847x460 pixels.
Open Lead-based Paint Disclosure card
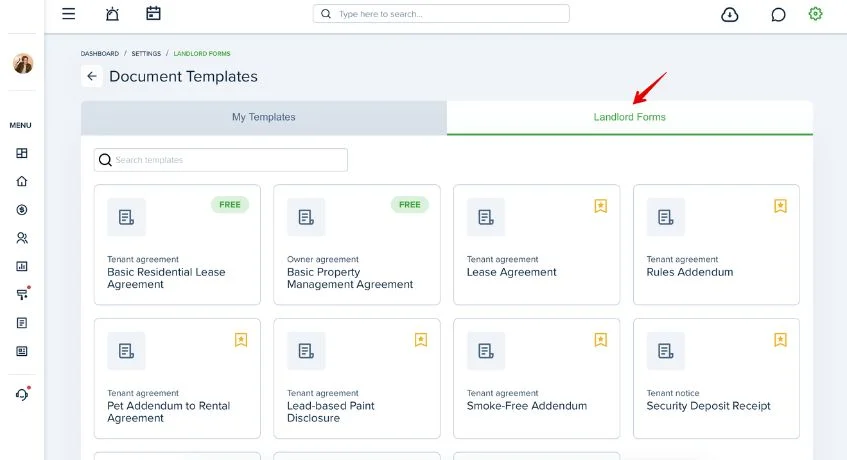[357, 378]
